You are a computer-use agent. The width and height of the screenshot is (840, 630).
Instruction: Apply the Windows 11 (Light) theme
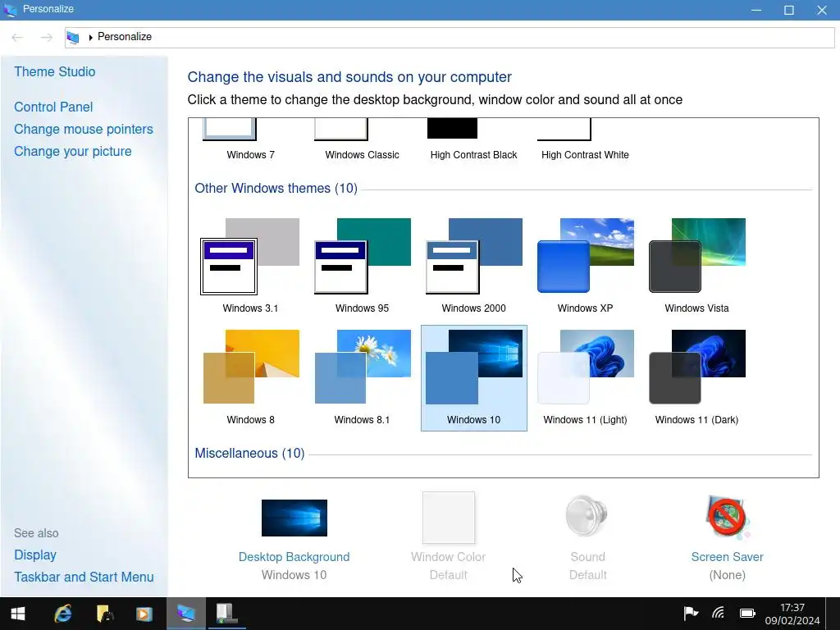click(x=585, y=377)
